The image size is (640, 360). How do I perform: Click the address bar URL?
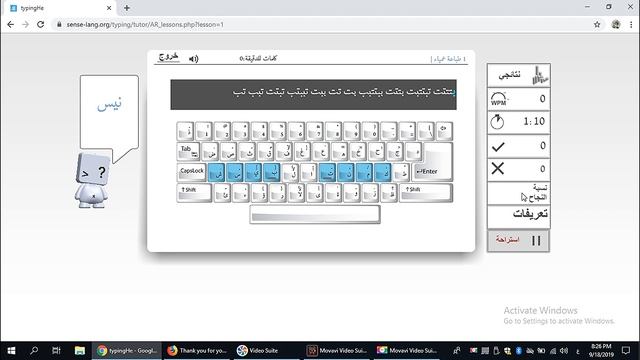tap(145, 24)
